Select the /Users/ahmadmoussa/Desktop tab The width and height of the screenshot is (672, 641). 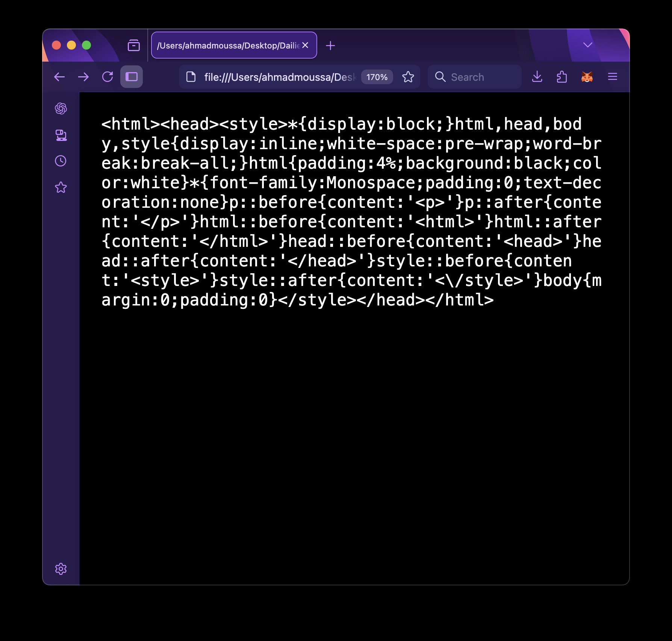[x=228, y=45]
